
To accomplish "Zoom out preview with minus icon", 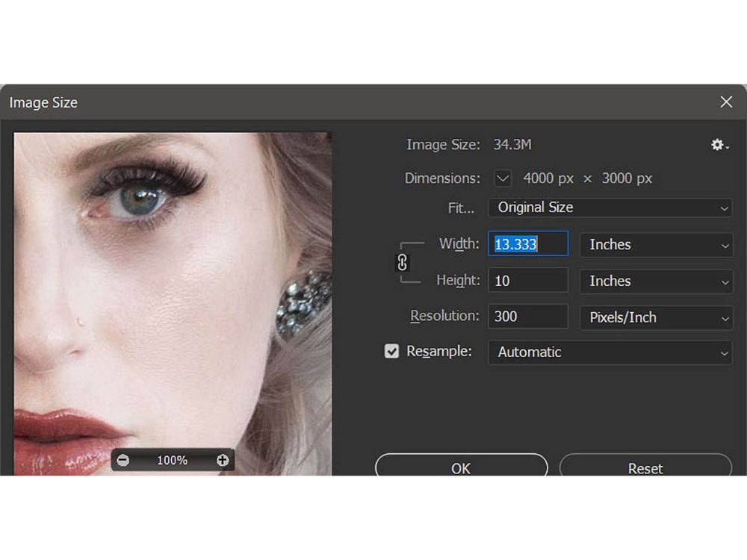I will (123, 460).
